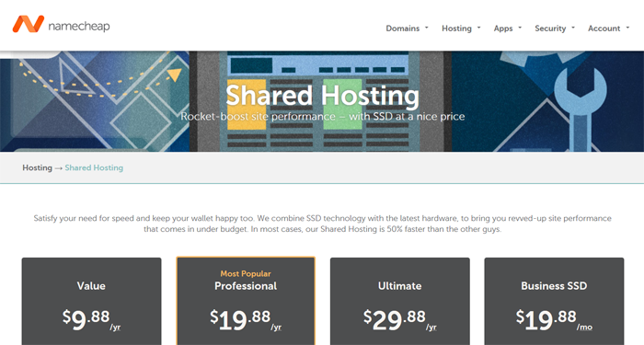The height and width of the screenshot is (345, 644).
Task: Select the Professional plan card
Action: (246, 301)
